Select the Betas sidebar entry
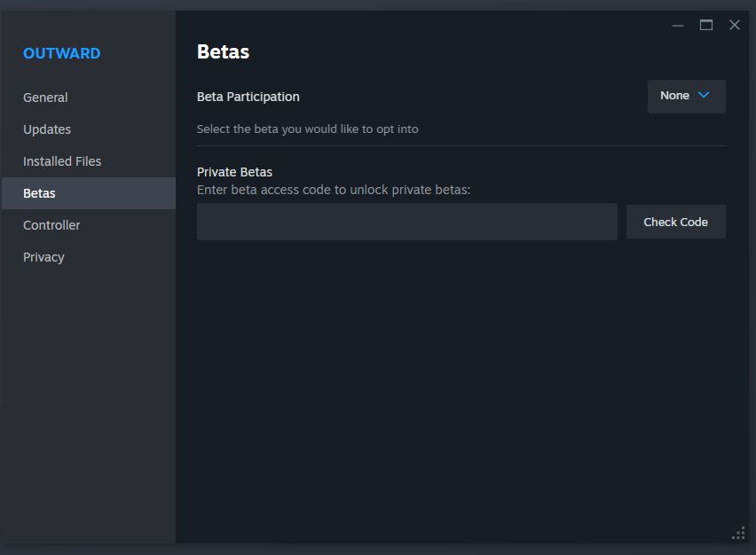Viewport: 756px width, 555px height. tap(39, 193)
